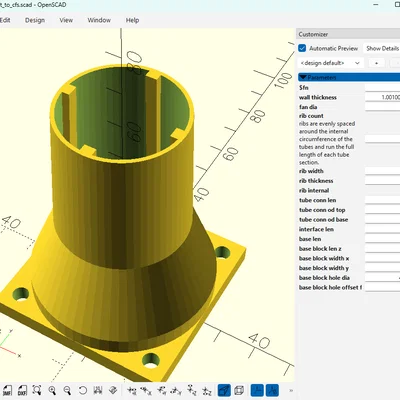
Task: Click the rib thickness value field
Action: click(x=382, y=181)
